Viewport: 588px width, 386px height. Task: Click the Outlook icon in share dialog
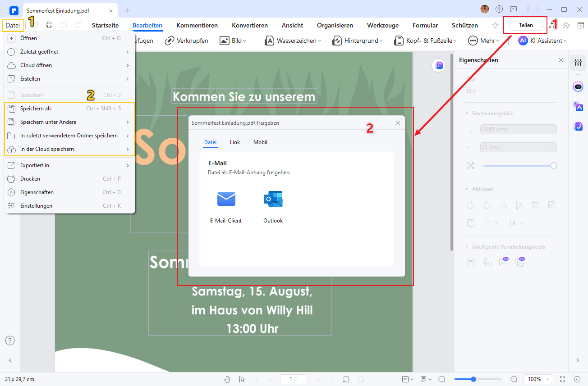tap(273, 199)
